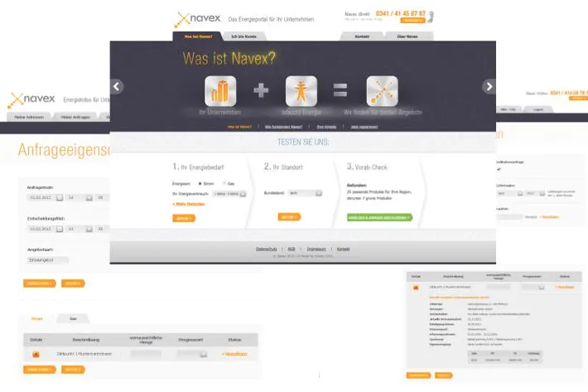The height and width of the screenshot is (392, 588).
Task: Open the Meine Adressen tab on the left page
Action: [x=29, y=117]
